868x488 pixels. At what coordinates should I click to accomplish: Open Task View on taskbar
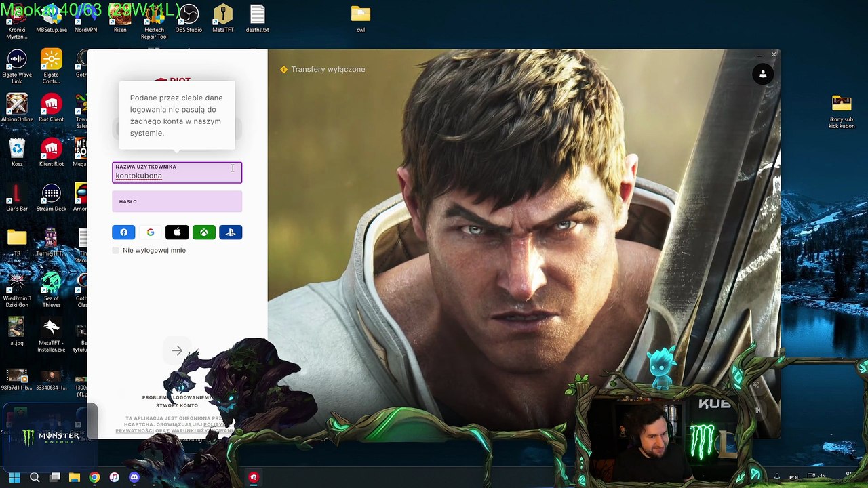(x=55, y=477)
